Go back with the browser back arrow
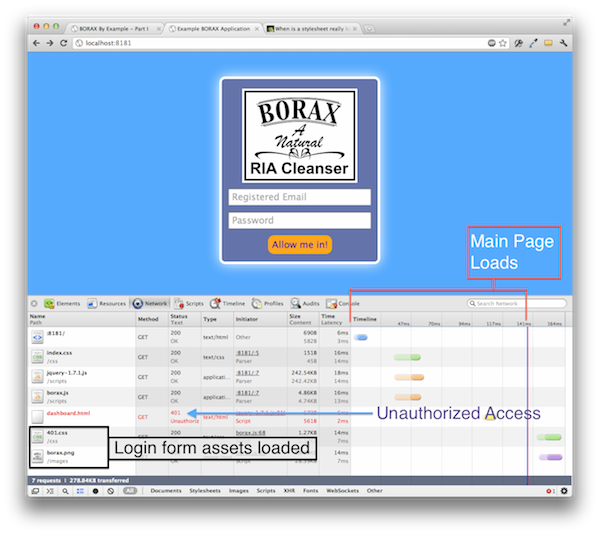 coord(36,43)
